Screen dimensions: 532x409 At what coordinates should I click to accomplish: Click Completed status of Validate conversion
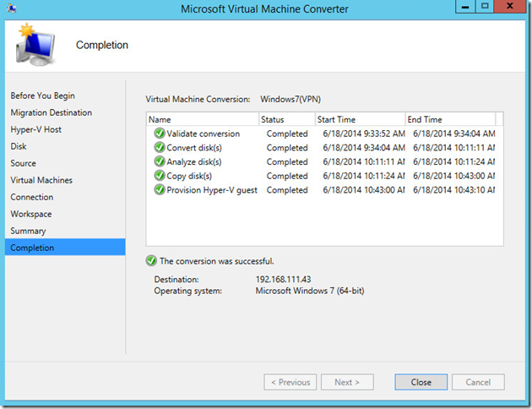(x=287, y=134)
